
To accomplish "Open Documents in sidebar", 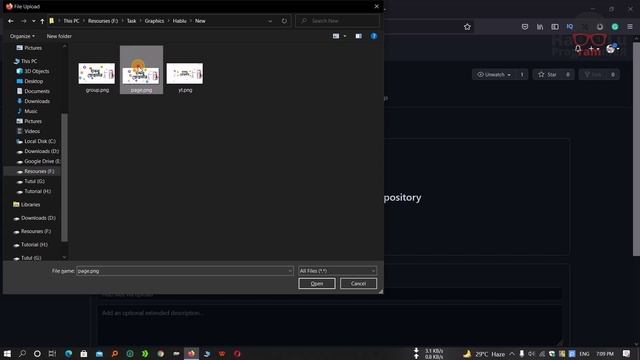I will click(x=37, y=91).
